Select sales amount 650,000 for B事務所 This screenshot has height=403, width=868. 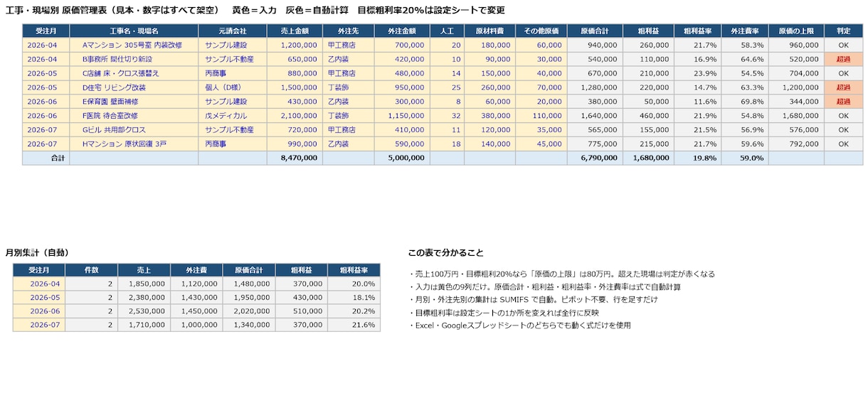tap(295, 59)
